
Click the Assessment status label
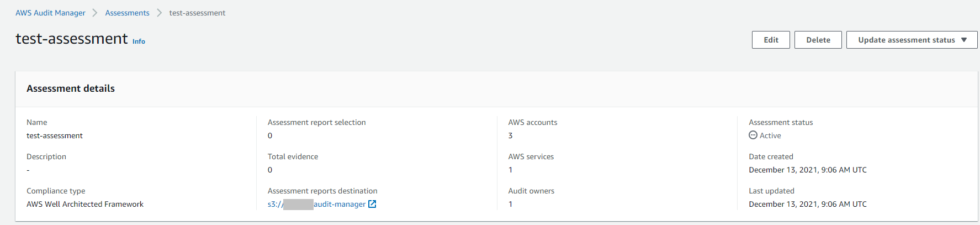[x=781, y=122]
